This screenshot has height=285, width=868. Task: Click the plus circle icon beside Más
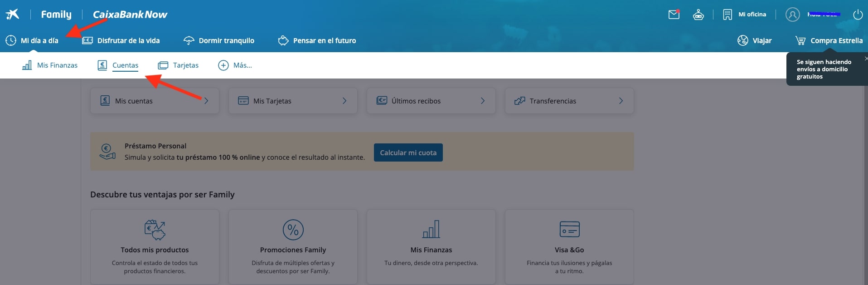223,65
